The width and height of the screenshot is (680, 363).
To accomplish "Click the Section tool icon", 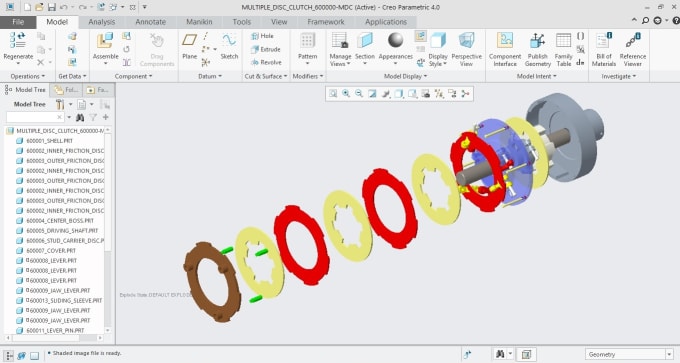I will click(x=365, y=41).
